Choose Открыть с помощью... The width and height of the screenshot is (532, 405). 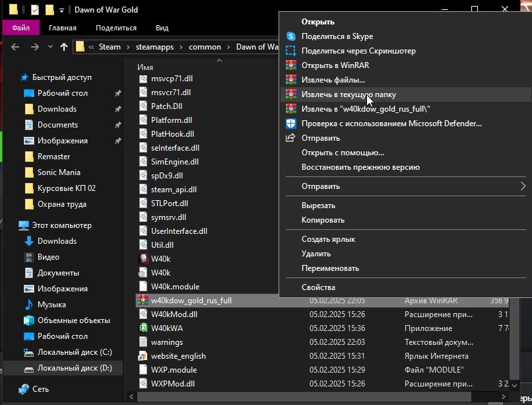[x=405, y=153]
